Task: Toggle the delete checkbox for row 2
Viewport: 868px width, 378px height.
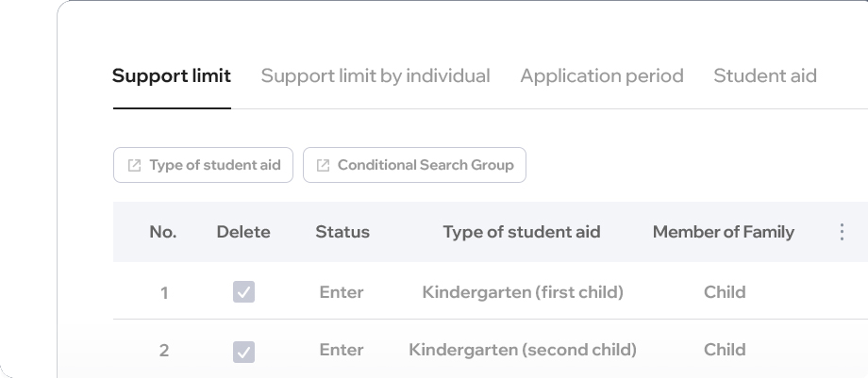Action: coord(243,352)
